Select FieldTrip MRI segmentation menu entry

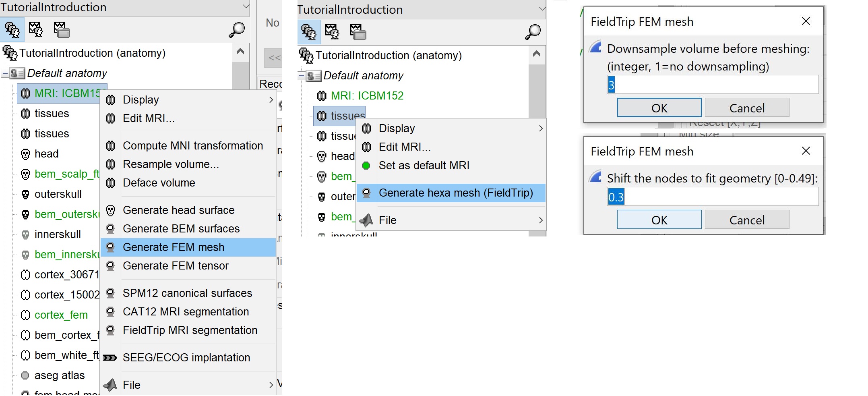[x=190, y=330]
